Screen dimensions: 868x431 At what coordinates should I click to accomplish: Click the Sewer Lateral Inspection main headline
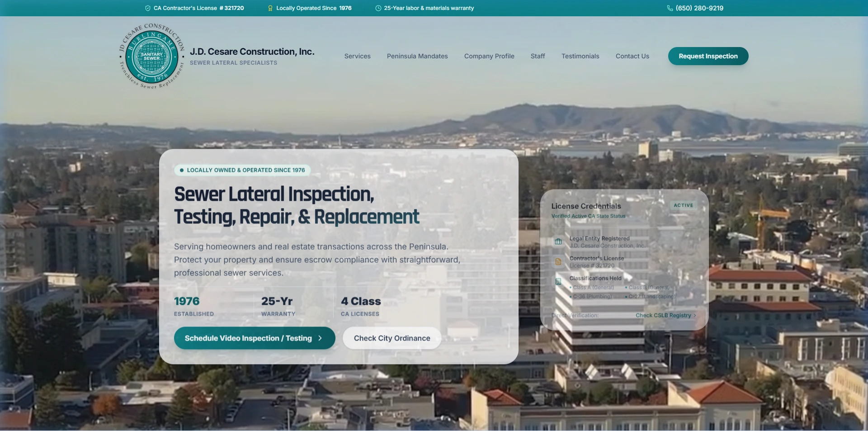coord(297,205)
